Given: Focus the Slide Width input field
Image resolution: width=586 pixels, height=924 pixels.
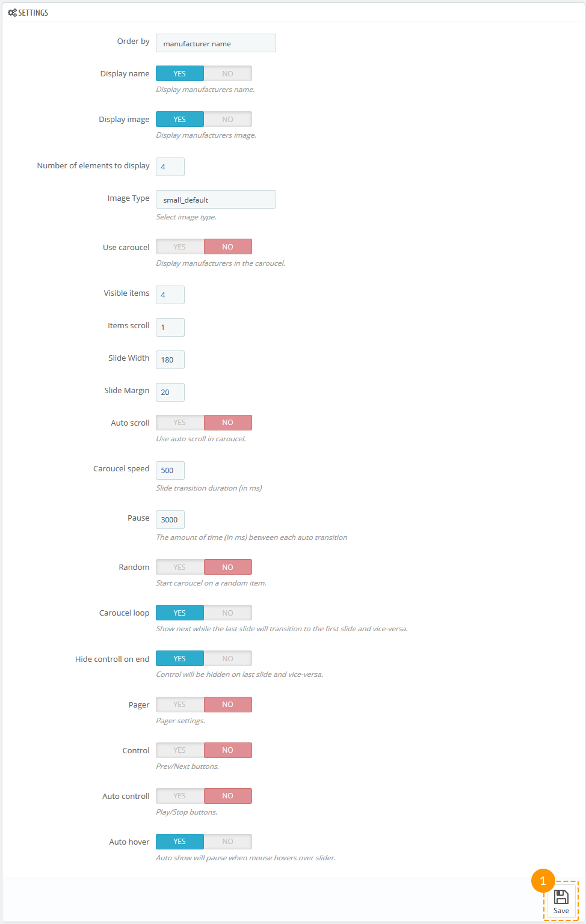Looking at the screenshot, I should (170, 360).
